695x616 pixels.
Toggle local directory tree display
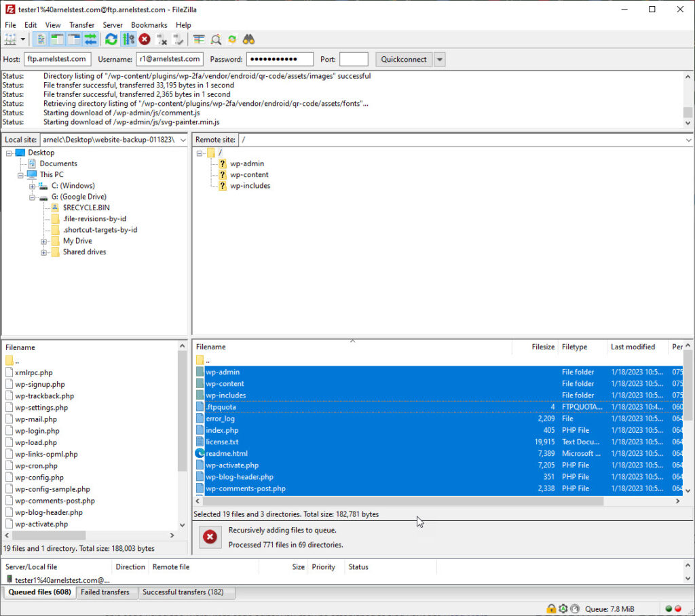pyautogui.click(x=57, y=39)
